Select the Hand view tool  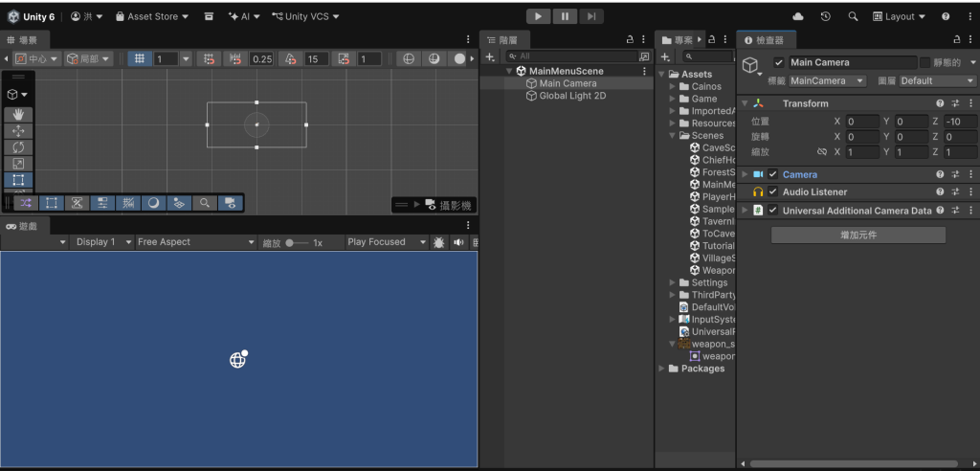18,115
